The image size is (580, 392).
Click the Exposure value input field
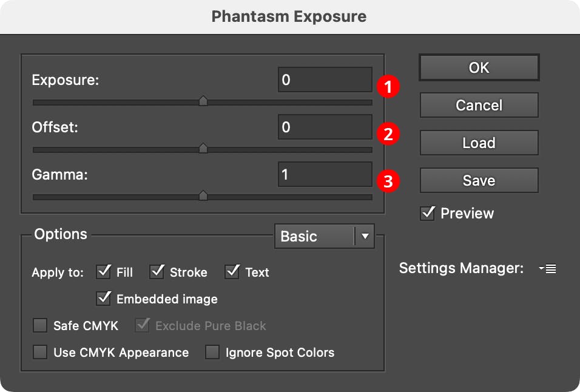pyautogui.click(x=325, y=79)
